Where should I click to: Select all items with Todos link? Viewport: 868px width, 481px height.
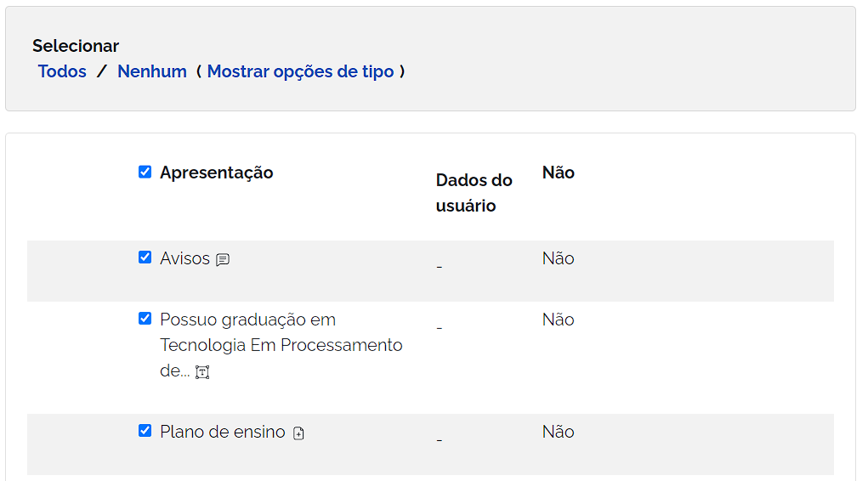click(x=62, y=71)
